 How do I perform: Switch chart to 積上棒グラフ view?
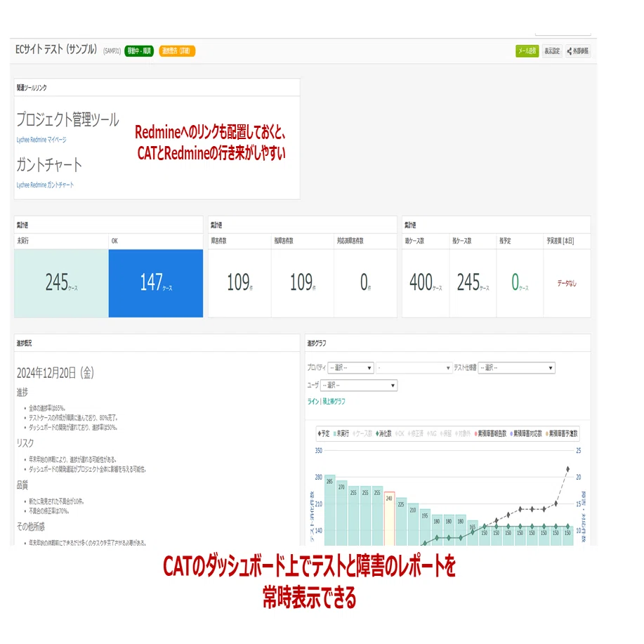click(x=334, y=401)
